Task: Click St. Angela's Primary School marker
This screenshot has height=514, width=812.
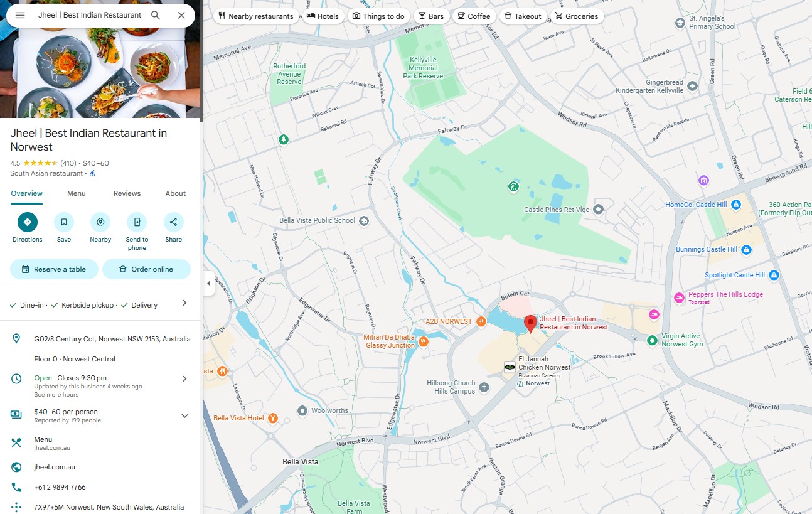Action: pyautogui.click(x=680, y=23)
